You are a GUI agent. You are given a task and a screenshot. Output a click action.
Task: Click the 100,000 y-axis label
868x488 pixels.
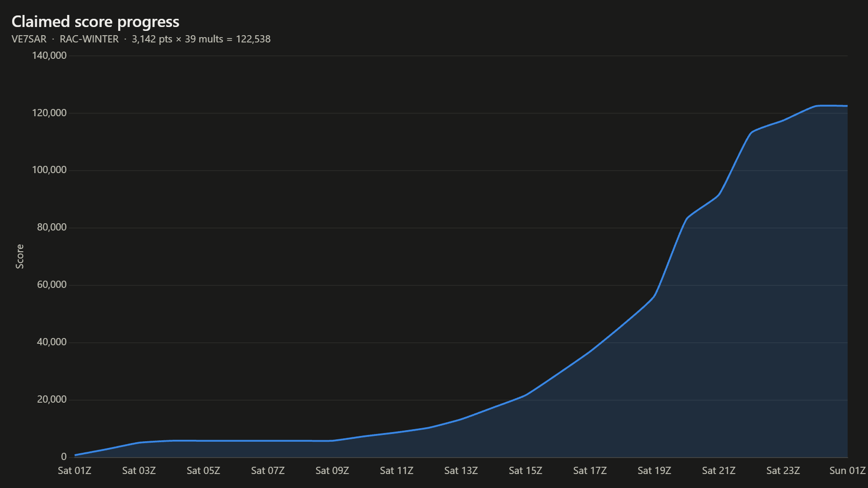coord(49,170)
